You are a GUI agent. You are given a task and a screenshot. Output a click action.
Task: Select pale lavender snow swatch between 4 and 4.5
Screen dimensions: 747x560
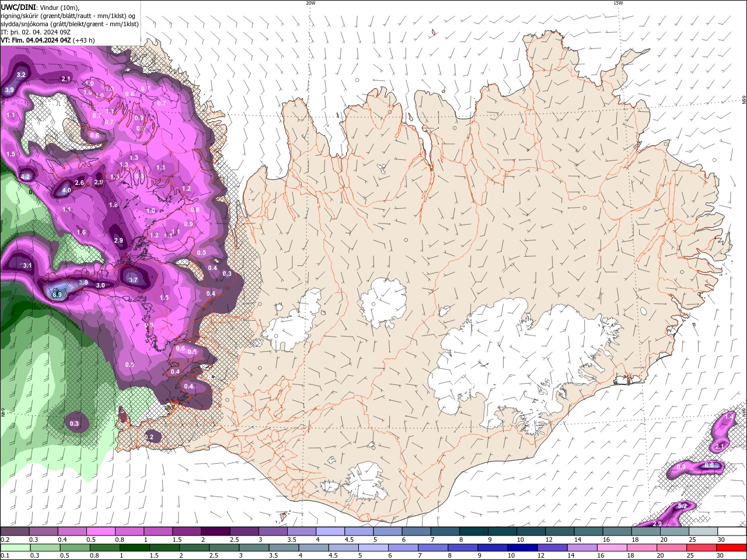click(330, 531)
